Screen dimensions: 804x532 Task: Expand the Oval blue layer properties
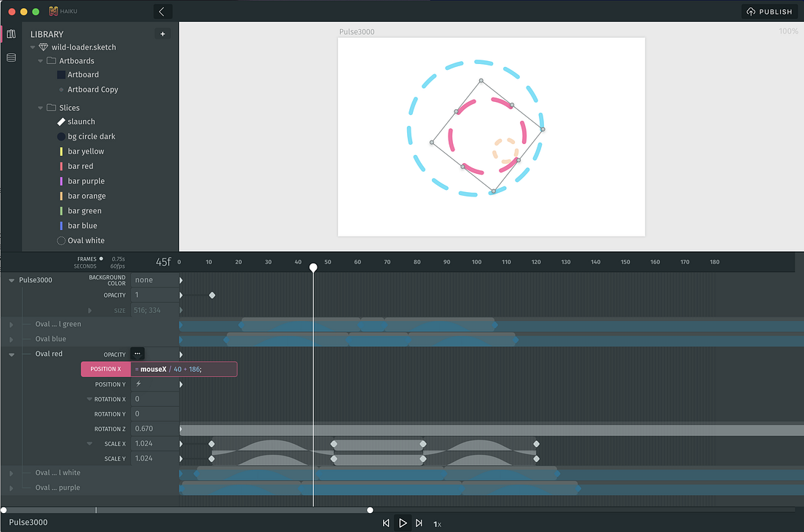[x=10, y=338]
